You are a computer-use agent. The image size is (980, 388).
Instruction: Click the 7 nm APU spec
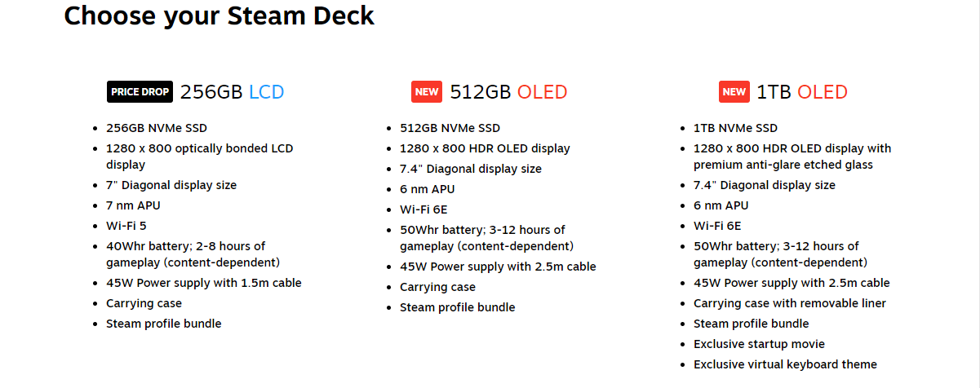point(133,205)
